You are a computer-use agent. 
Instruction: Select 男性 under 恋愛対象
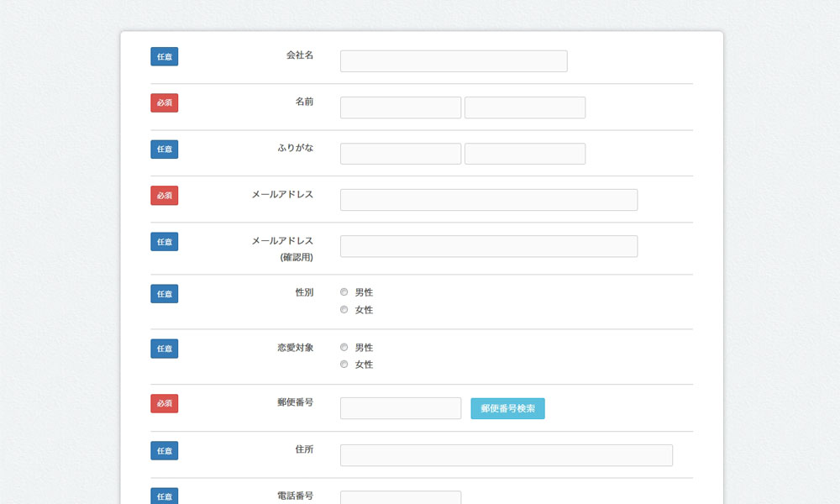point(344,347)
